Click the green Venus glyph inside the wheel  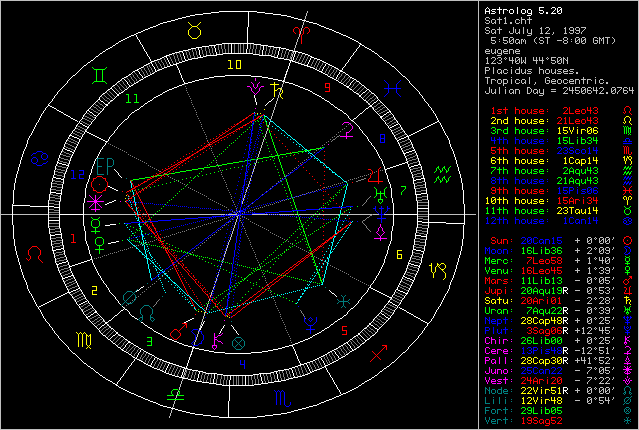coord(99,244)
